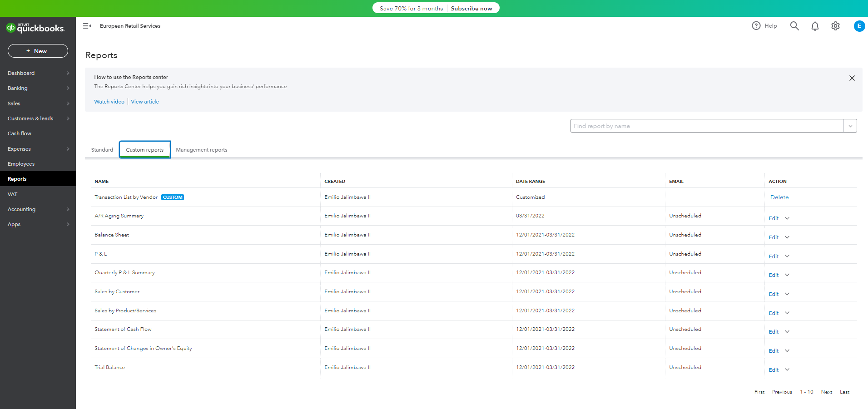Click the DATE RANGE column header
The height and width of the screenshot is (409, 868).
(x=530, y=181)
